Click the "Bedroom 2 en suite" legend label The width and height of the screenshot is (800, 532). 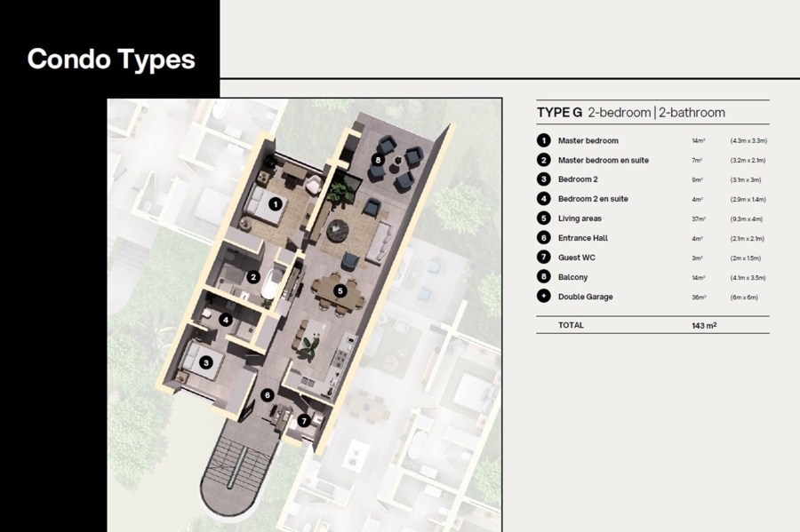coord(593,199)
